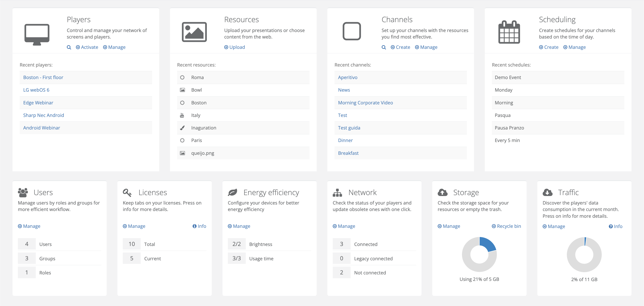This screenshot has width=644, height=306.
Task: Select queijo.png in recent resources
Action: pyautogui.click(x=203, y=153)
